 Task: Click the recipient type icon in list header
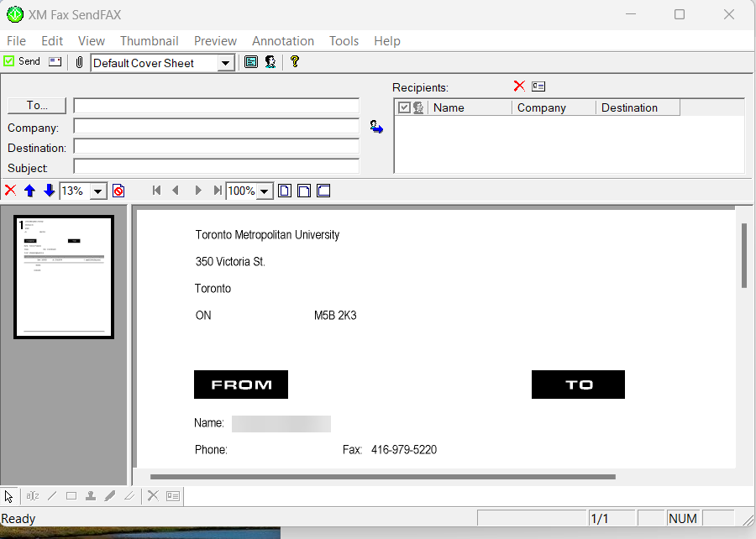pos(418,107)
